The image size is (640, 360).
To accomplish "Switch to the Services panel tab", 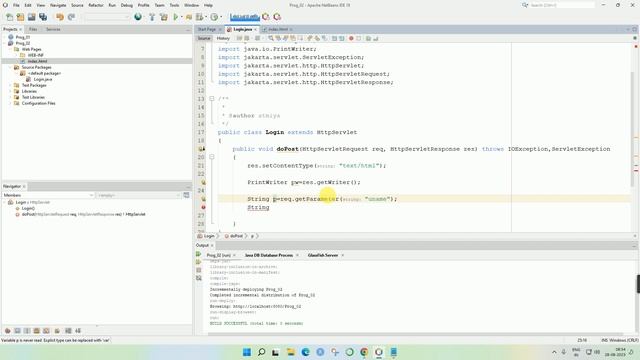I will 53,29.
